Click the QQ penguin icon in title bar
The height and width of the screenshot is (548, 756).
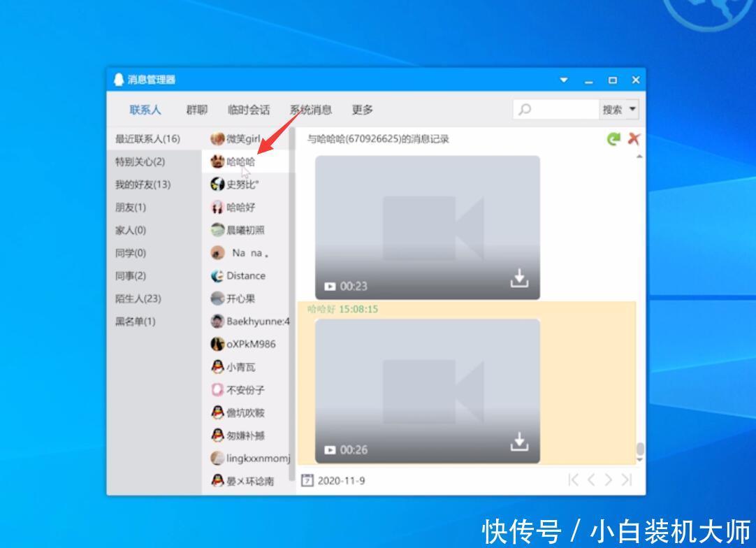tap(117, 79)
